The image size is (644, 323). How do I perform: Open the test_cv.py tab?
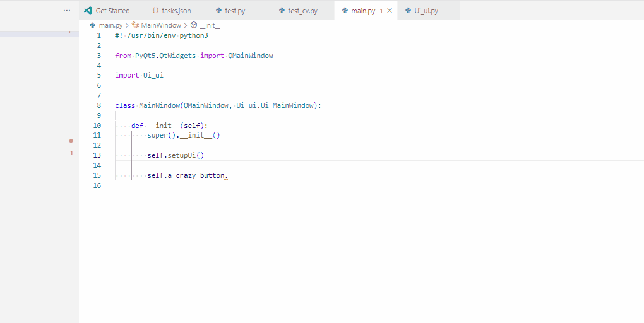302,11
